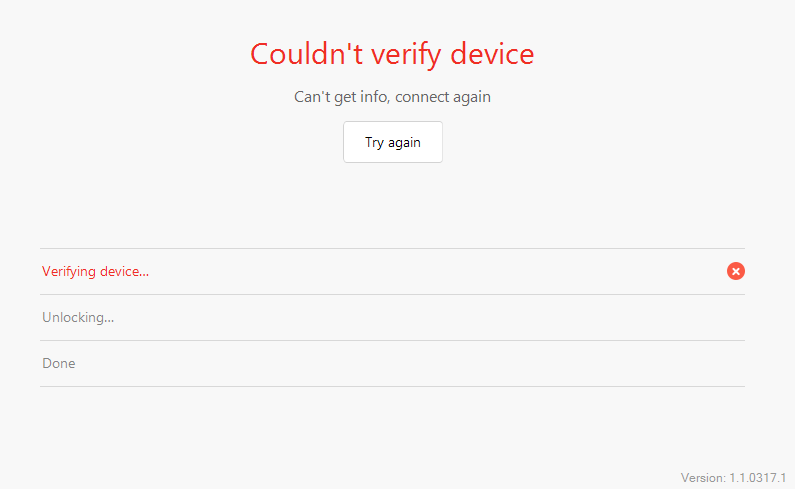Viewport: 795px width, 489px height.
Task: Click the divider between Verifying device and Unlocking
Action: (392, 294)
